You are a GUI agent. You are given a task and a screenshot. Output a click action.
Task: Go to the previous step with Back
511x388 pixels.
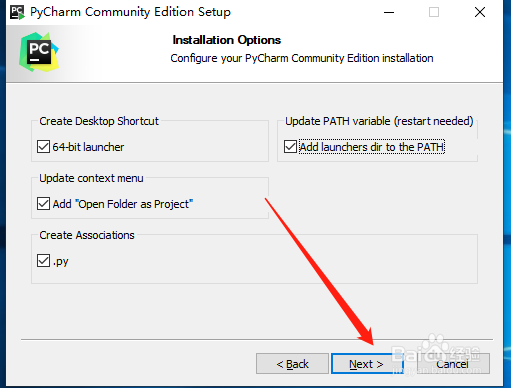292,364
